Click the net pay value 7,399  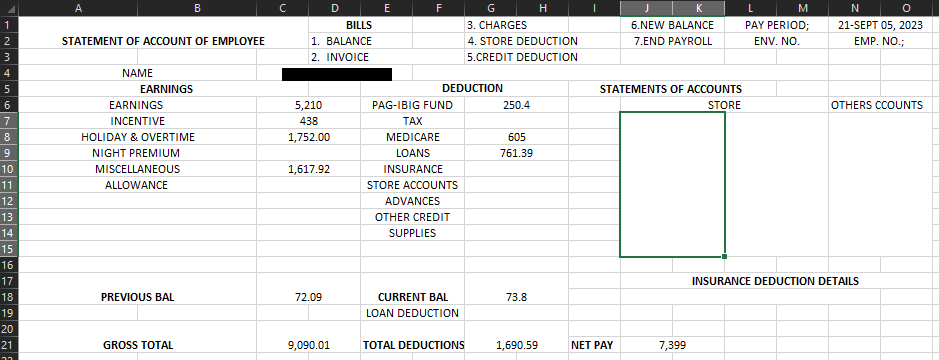click(x=673, y=344)
